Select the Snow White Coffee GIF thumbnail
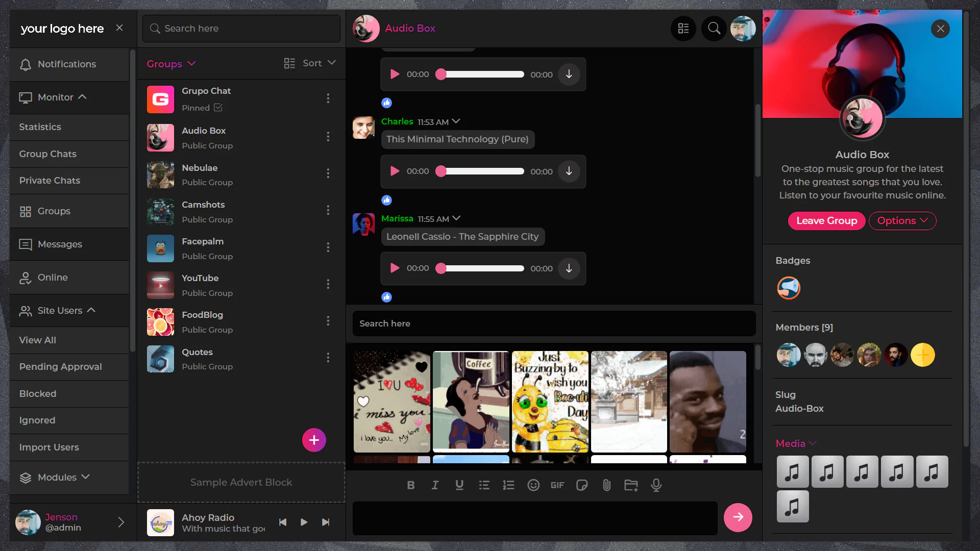Image resolution: width=980 pixels, height=551 pixels. pos(471,401)
